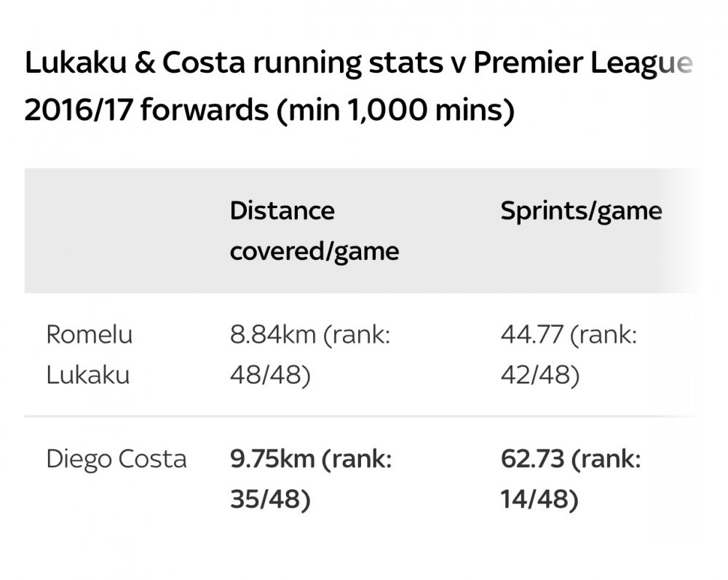Click the title line '2016/17 forwards (min 1,000 mins)'
Screen dimensions: 728x580
[269, 111]
